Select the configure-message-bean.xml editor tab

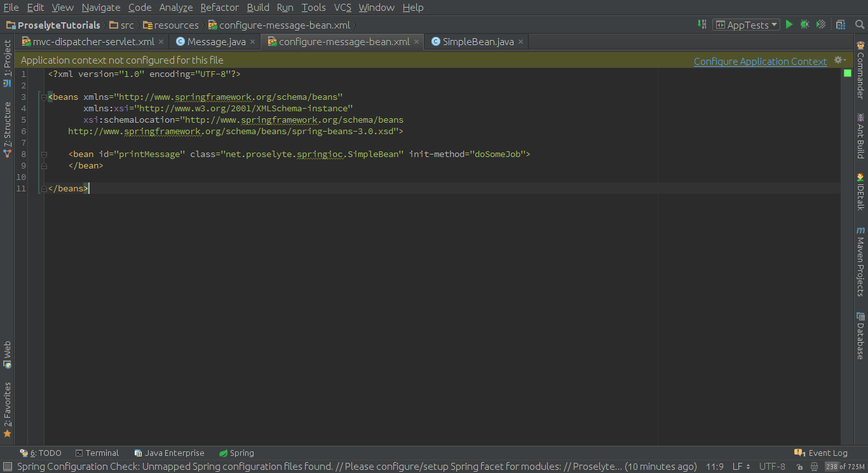[x=344, y=42]
